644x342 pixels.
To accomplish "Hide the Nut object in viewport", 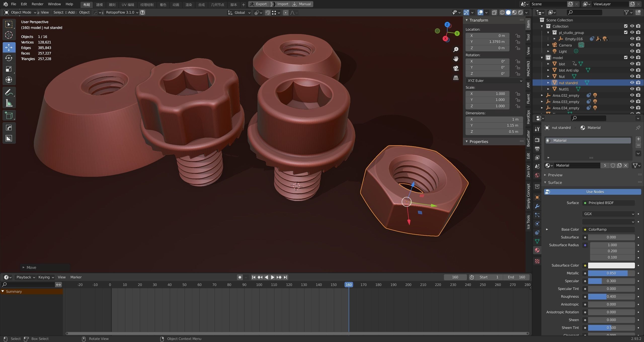I will (632, 76).
